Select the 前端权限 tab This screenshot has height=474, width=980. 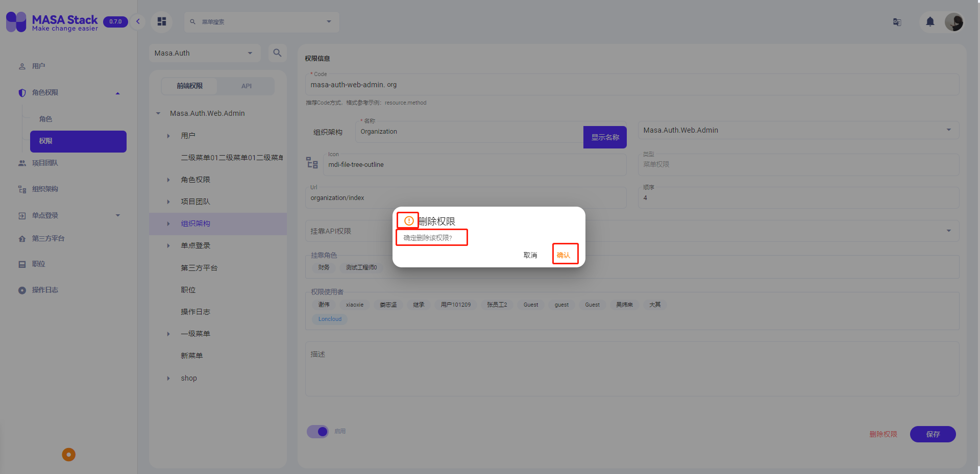(x=189, y=86)
